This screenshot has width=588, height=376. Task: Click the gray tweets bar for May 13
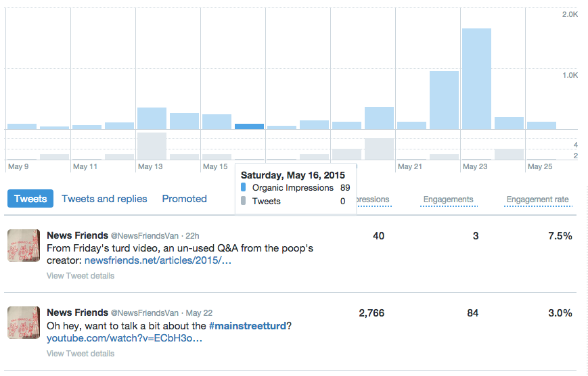[x=152, y=146]
